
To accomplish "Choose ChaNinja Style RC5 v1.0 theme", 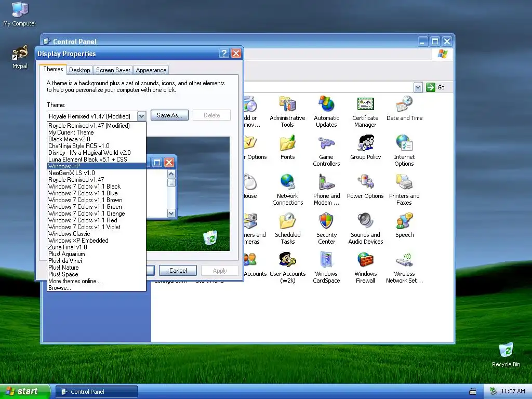I will coord(96,146).
